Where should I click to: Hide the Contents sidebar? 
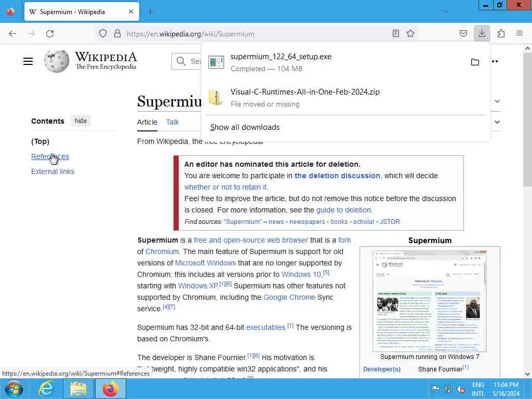[x=81, y=121]
